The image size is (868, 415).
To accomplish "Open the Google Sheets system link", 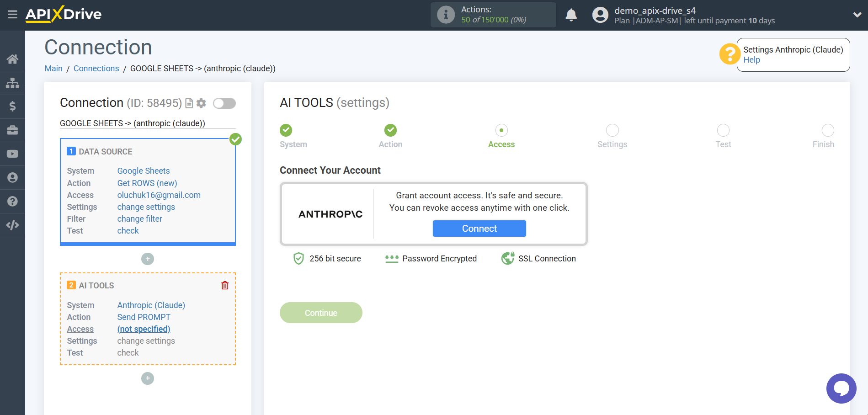I will point(144,171).
